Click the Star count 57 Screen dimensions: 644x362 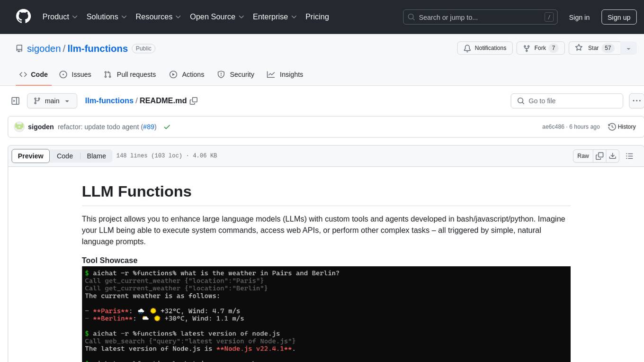pos(608,48)
